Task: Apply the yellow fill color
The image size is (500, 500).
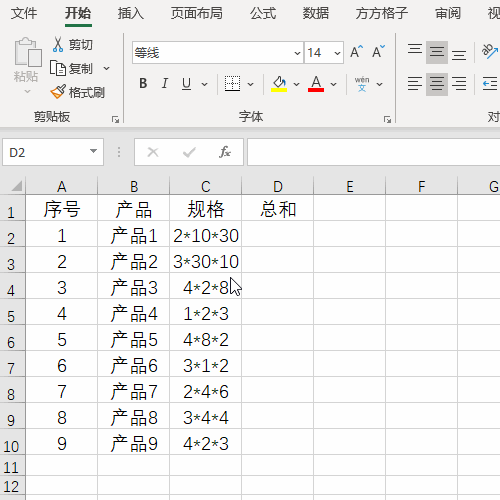Action: (279, 84)
